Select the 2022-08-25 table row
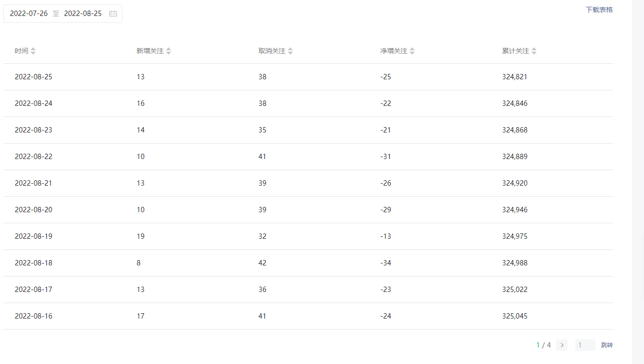The image size is (644, 364). click(308, 77)
